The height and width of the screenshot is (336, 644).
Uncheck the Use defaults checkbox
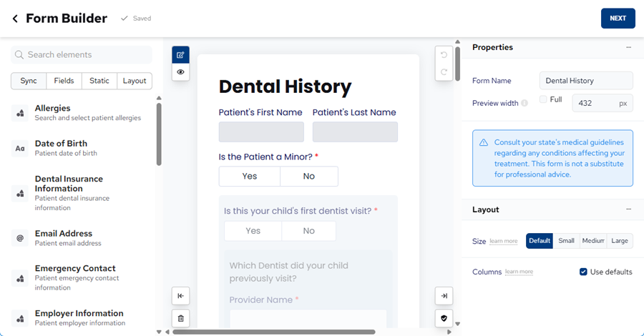[x=583, y=272]
